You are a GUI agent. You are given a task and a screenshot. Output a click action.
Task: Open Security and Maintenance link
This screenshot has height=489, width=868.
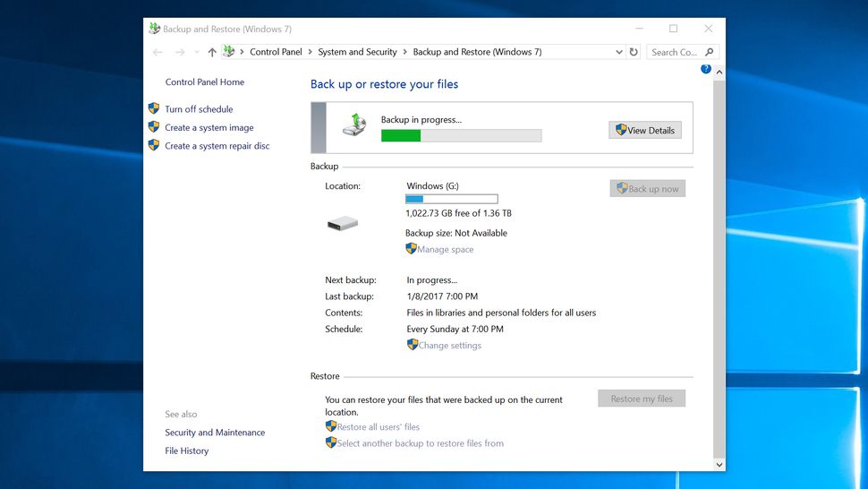click(215, 433)
